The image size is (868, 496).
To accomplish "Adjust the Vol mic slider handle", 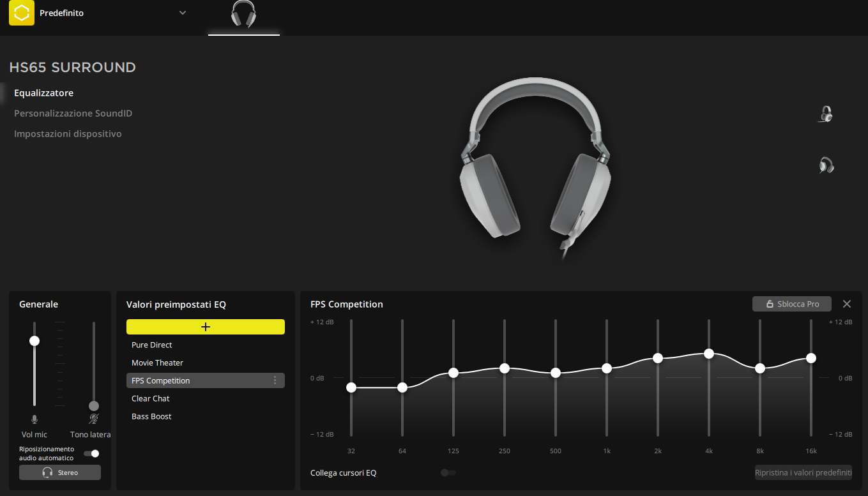I will (34, 341).
